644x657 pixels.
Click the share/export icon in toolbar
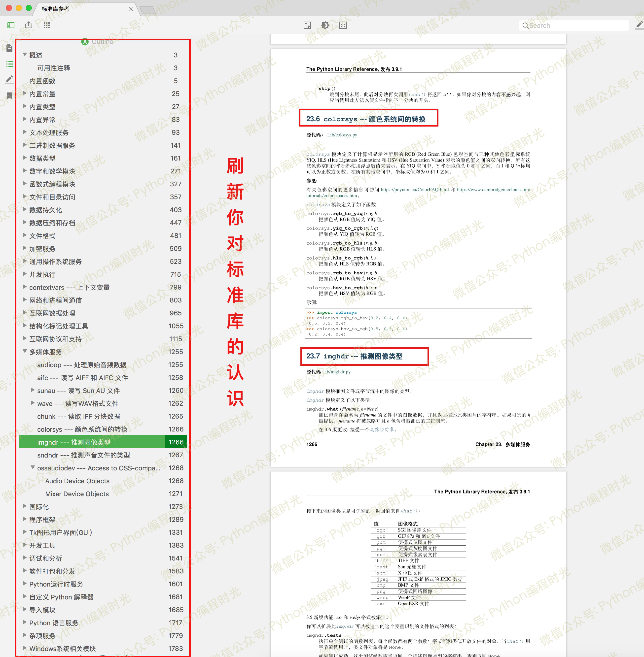[x=29, y=25]
